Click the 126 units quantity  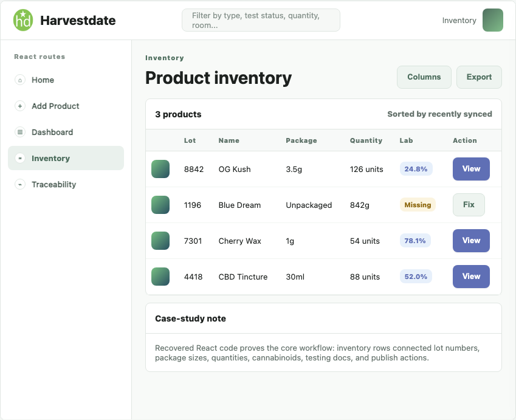click(x=366, y=169)
